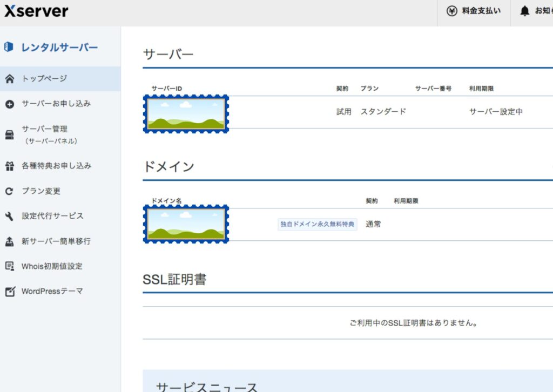Click the server panel drive icon
The height and width of the screenshot is (392, 553).
pos(10,135)
